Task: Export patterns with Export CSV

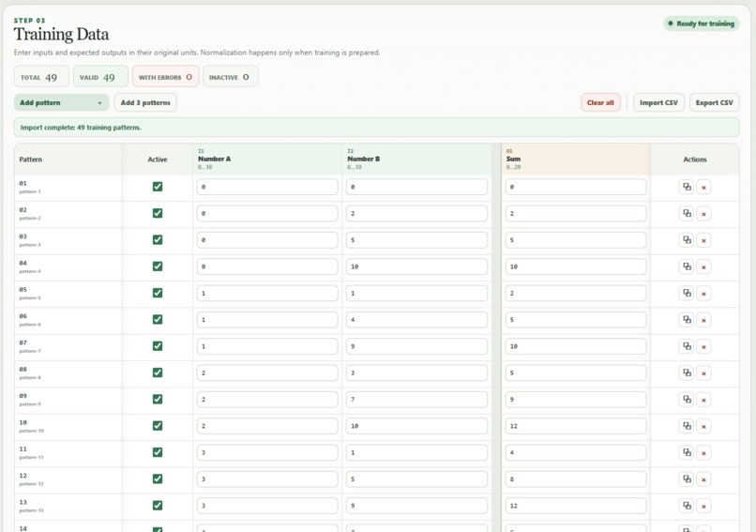Action: tap(714, 102)
